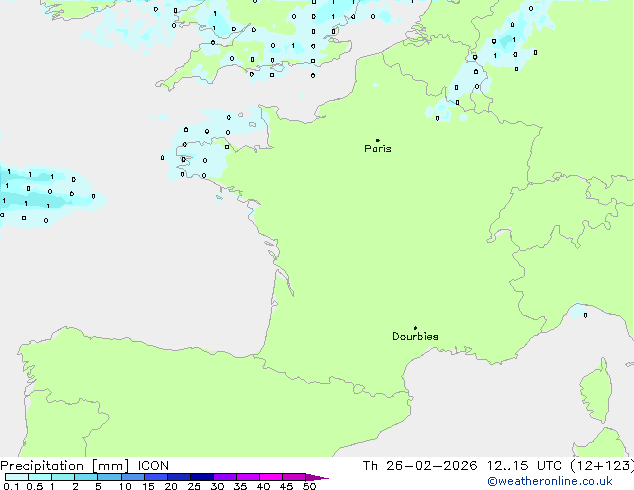The width and height of the screenshot is (634, 490).
Task: Select the 30–35 mm purple swatch
Action: pos(225,477)
